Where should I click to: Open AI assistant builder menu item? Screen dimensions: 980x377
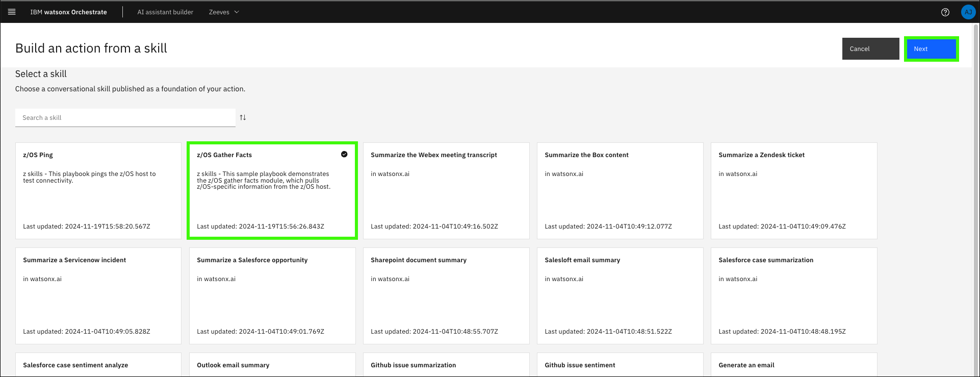tap(165, 12)
